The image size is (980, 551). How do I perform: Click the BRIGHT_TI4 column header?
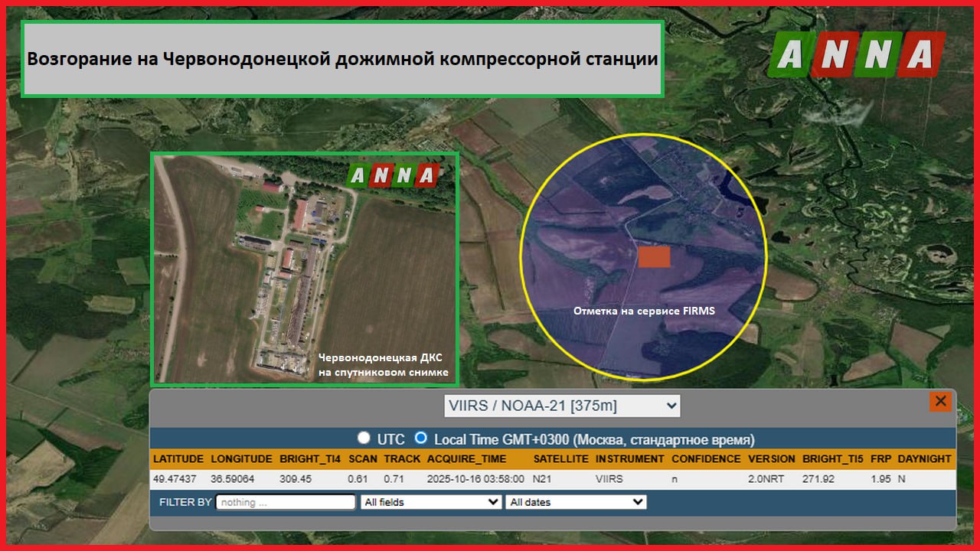310,459
